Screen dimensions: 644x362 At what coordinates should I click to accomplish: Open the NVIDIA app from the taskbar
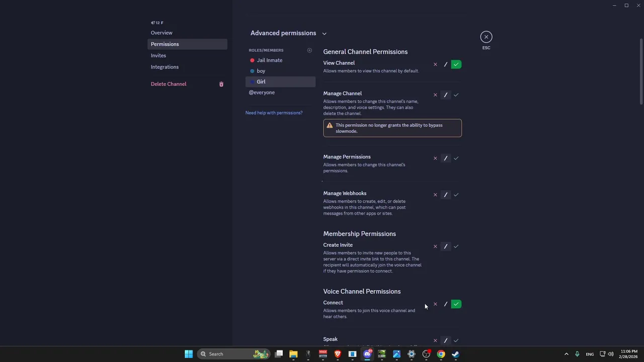coord(382,354)
